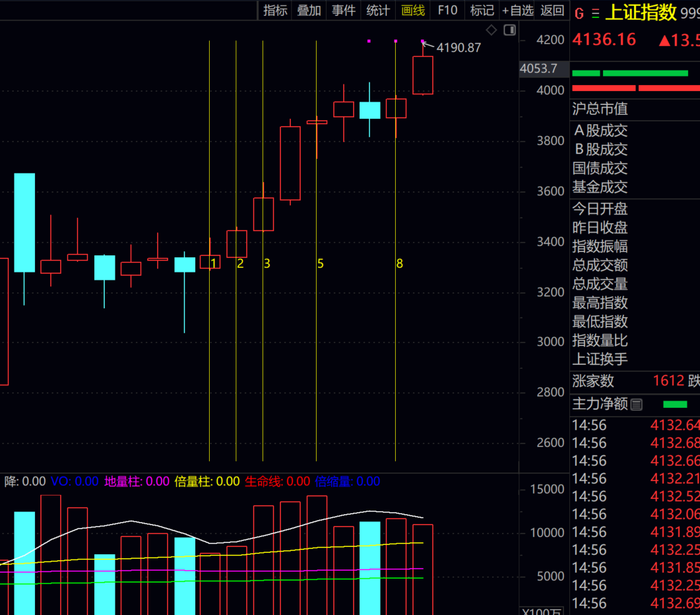700x615 pixels.
Task: Click the F10 company info button
Action: pos(447,10)
